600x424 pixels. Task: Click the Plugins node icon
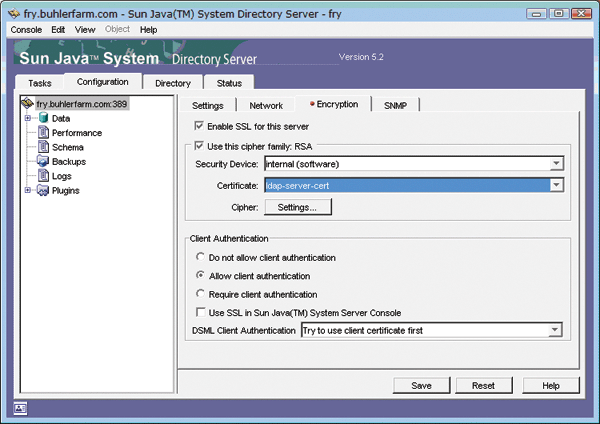43,190
